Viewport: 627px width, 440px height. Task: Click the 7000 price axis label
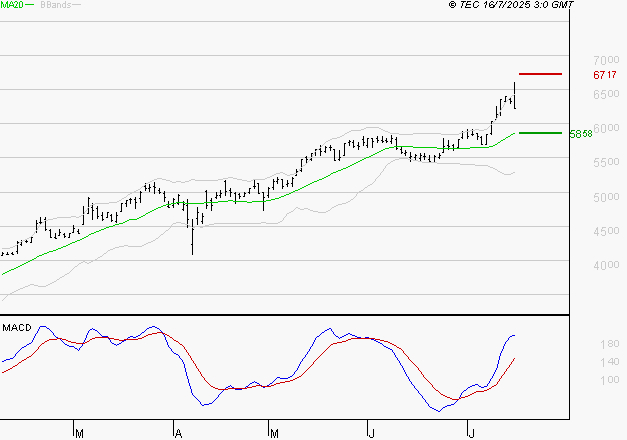tap(606, 60)
